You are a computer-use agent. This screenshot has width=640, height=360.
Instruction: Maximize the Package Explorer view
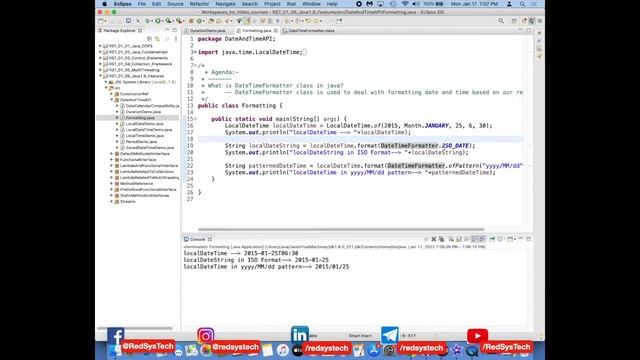click(175, 30)
